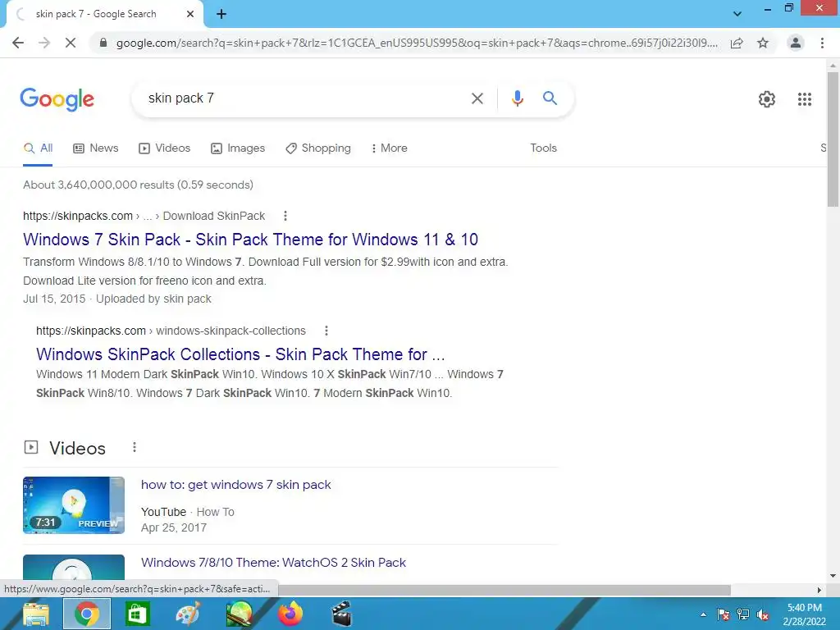
Task: Open Firefox from taskbar
Action: pyautogui.click(x=290, y=614)
